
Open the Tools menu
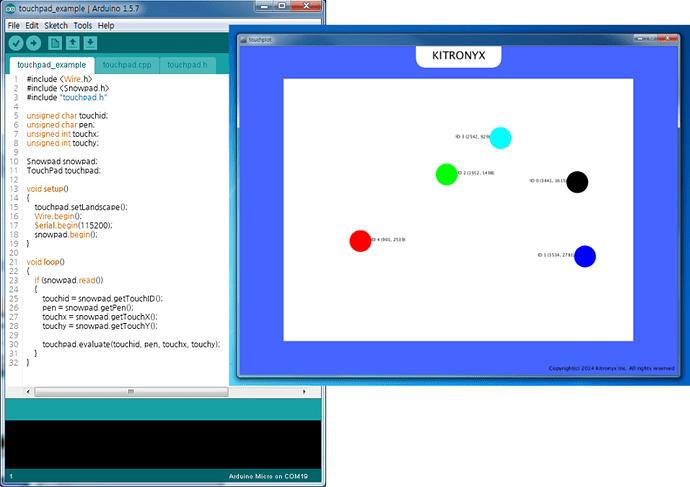tap(83, 26)
